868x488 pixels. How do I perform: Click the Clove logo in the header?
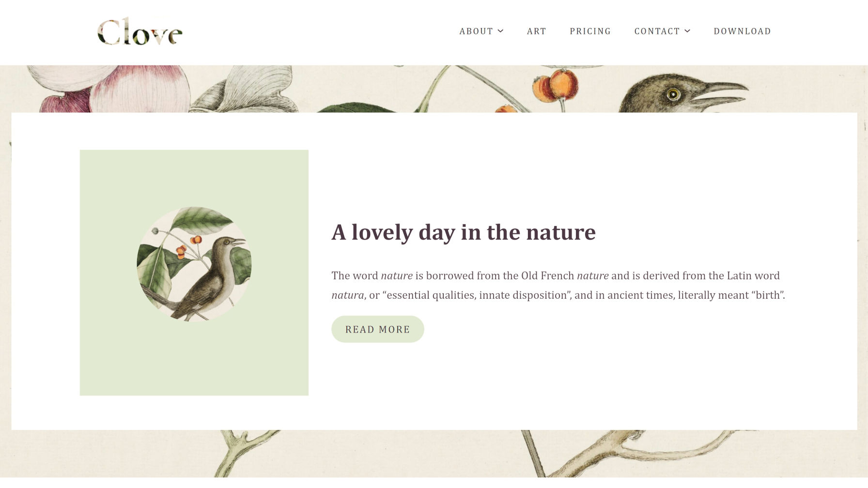point(140,32)
